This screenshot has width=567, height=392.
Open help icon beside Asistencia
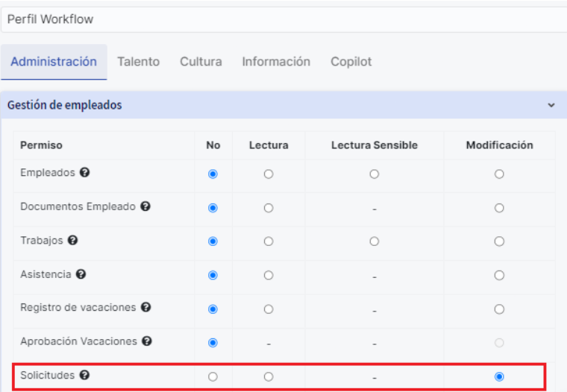(81, 274)
